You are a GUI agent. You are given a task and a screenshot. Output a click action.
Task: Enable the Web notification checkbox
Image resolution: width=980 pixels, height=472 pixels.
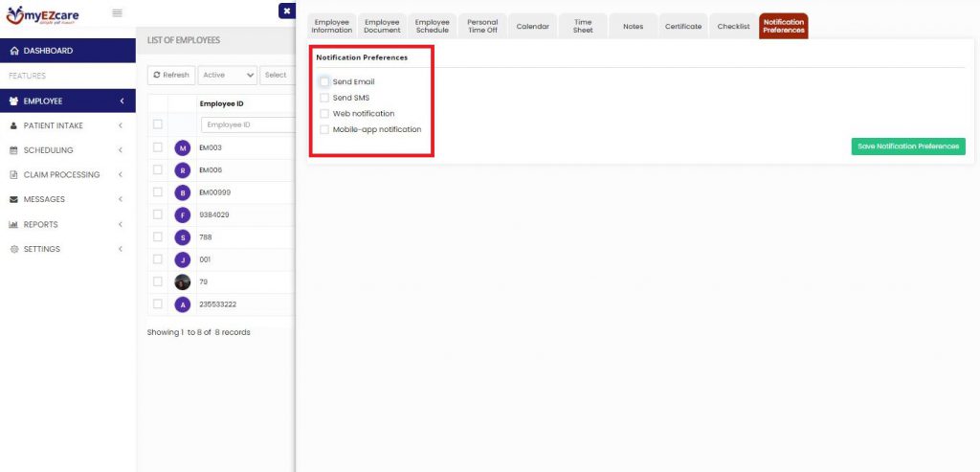tap(324, 114)
